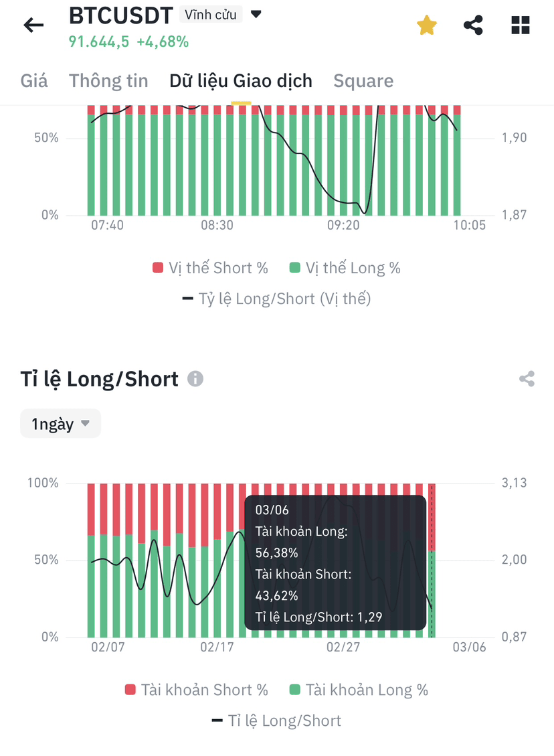
Task: Switch to the Giá tab
Action: (x=34, y=81)
